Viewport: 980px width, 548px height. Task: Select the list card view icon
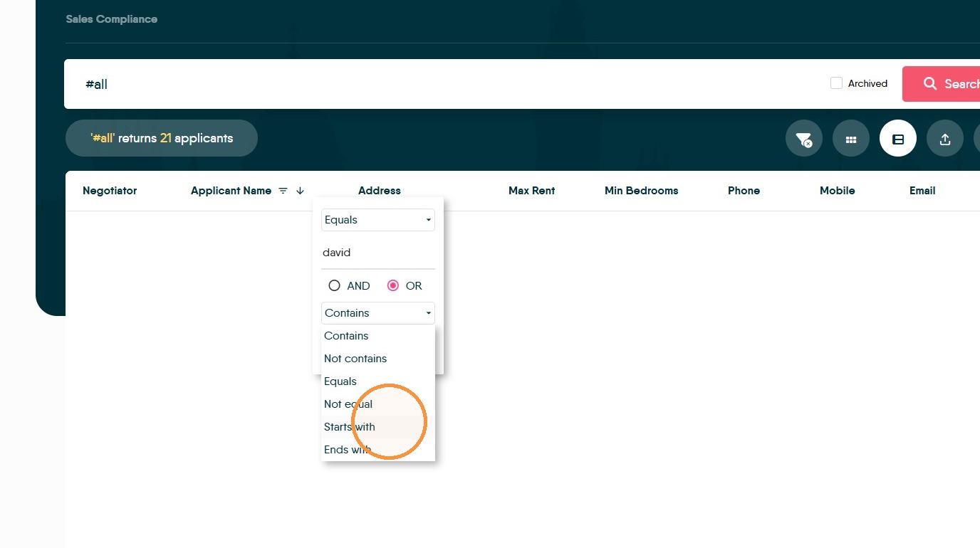(898, 139)
